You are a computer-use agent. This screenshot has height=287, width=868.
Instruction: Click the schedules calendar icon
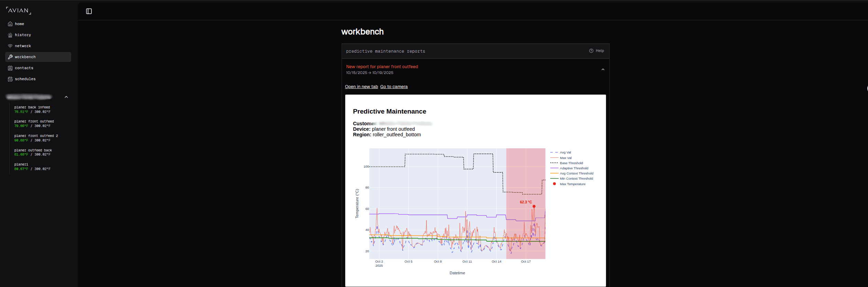[10, 79]
